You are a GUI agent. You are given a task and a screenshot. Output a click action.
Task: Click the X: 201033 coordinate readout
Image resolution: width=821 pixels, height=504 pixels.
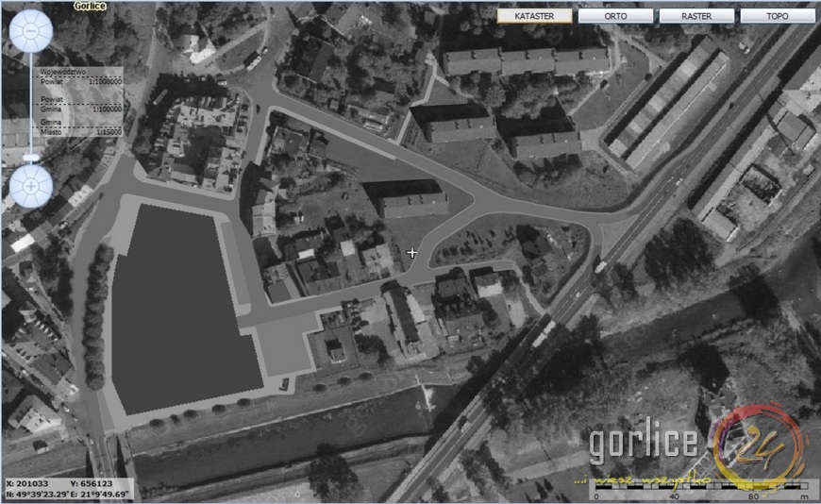[27, 483]
